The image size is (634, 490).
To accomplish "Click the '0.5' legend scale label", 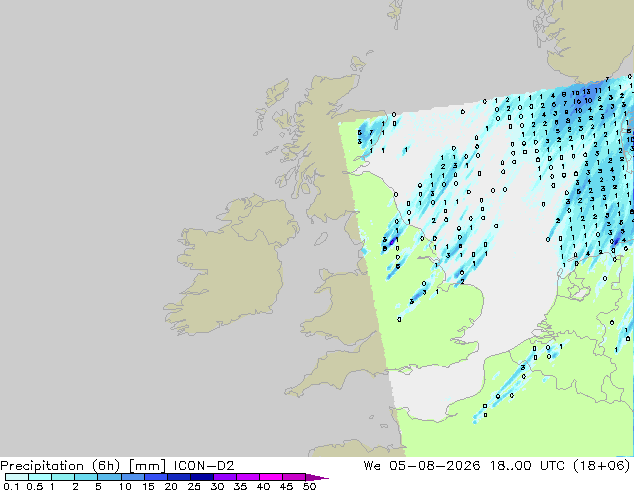I will click(x=34, y=486).
